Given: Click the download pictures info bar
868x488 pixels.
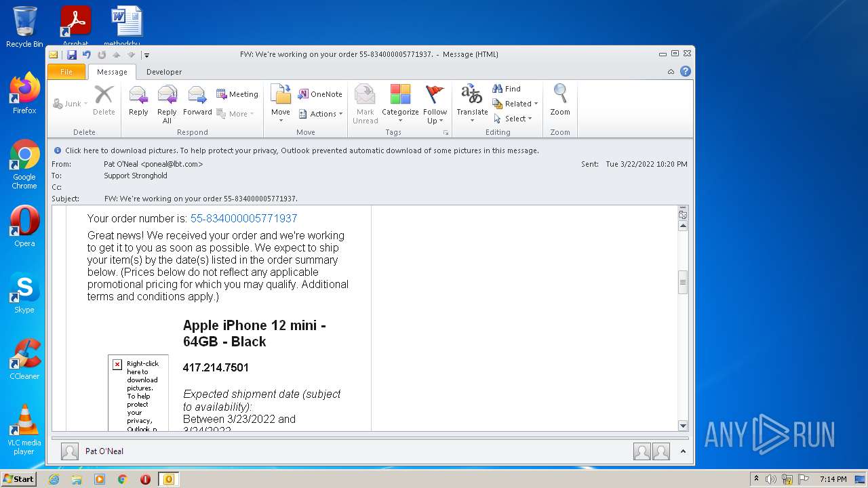Looking at the screenshot, I should 370,150.
